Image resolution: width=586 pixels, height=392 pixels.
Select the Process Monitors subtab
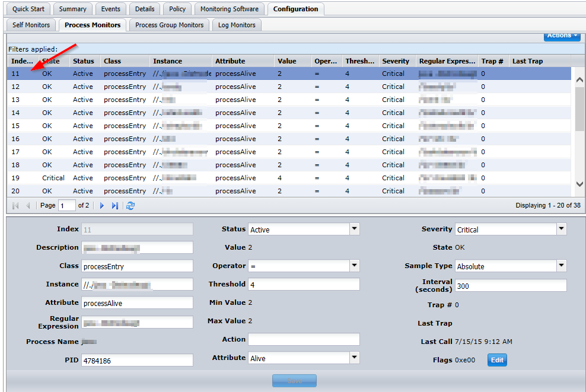pyautogui.click(x=93, y=25)
